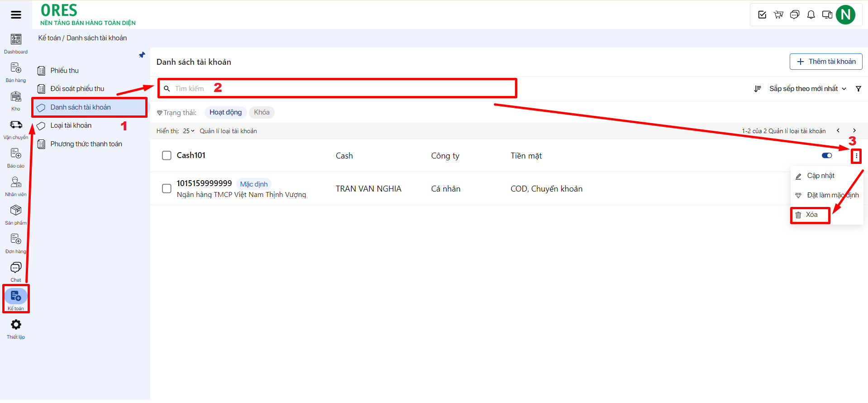Screen dimensions: 868x403
Task: Filter by Khóa status chip
Action: click(x=262, y=112)
